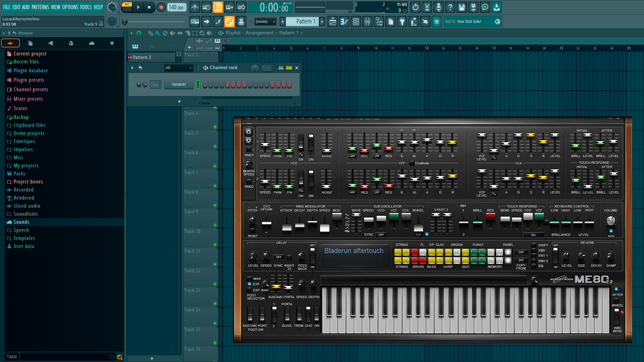
Task: Select the playlist mute tool icon
Action: pyautogui.click(x=172, y=33)
